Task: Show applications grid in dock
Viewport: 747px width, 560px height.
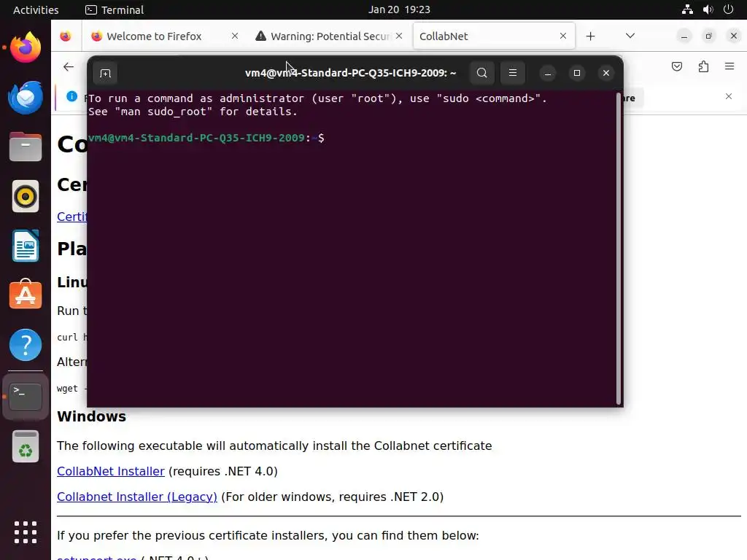Action: tap(26, 532)
